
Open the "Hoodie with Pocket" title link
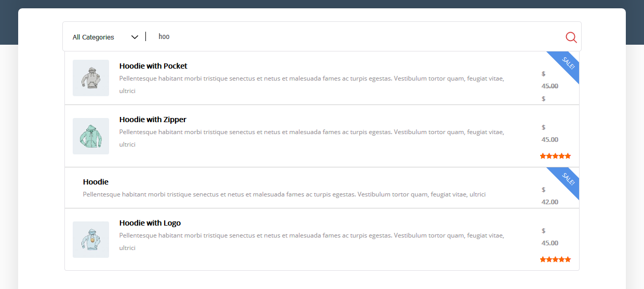coord(153,66)
